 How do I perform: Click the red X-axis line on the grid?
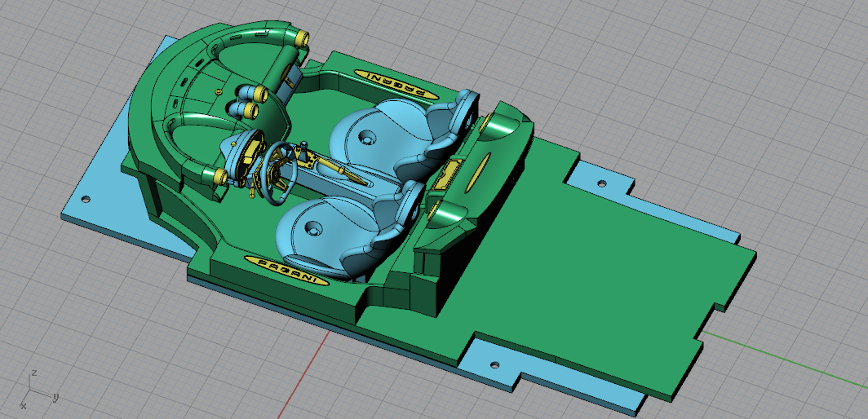coord(303,374)
